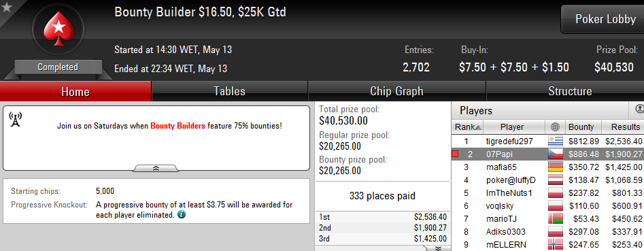Click the Results column header
This screenshot has height=251, width=644.
623,127
